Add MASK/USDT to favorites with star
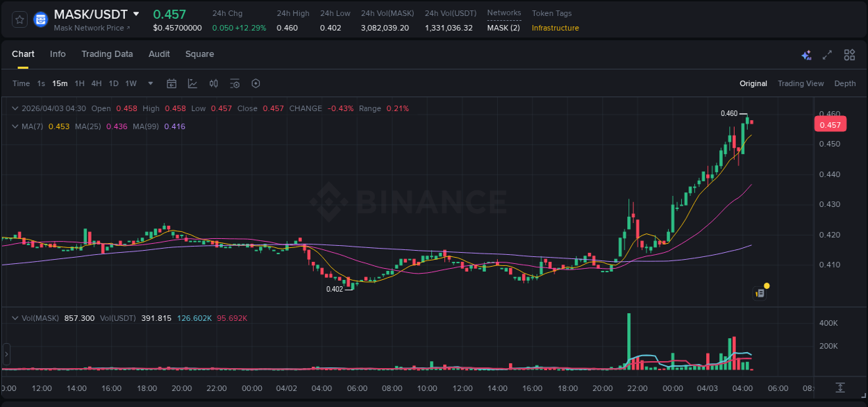This screenshot has height=407, width=868. tap(20, 19)
